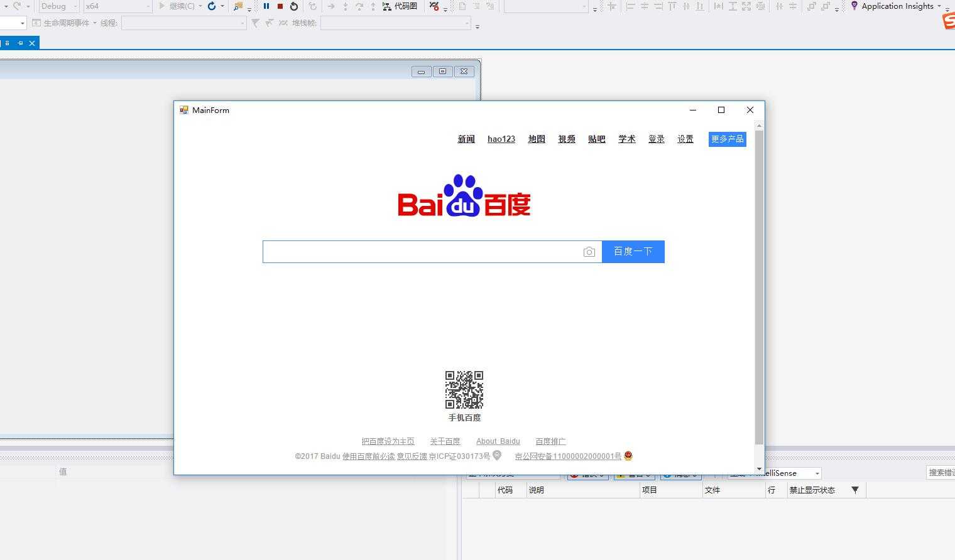Click the align centers layout icon

coord(645,6)
